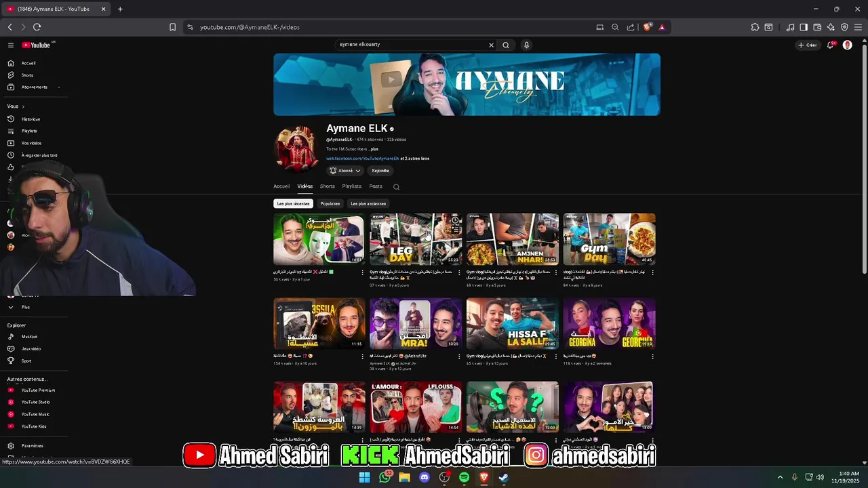Image resolution: width=868 pixels, height=488 pixels.
Task: Open Historique in the sidebar
Action: click(31, 119)
